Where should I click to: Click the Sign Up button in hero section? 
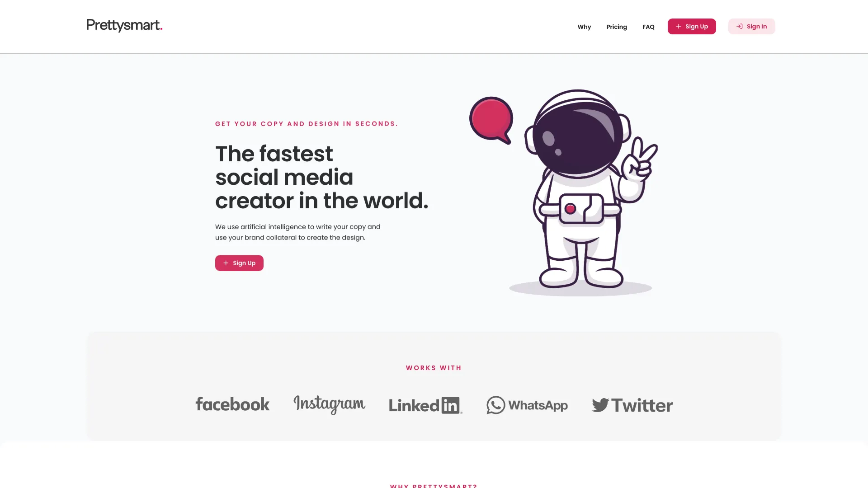(239, 263)
